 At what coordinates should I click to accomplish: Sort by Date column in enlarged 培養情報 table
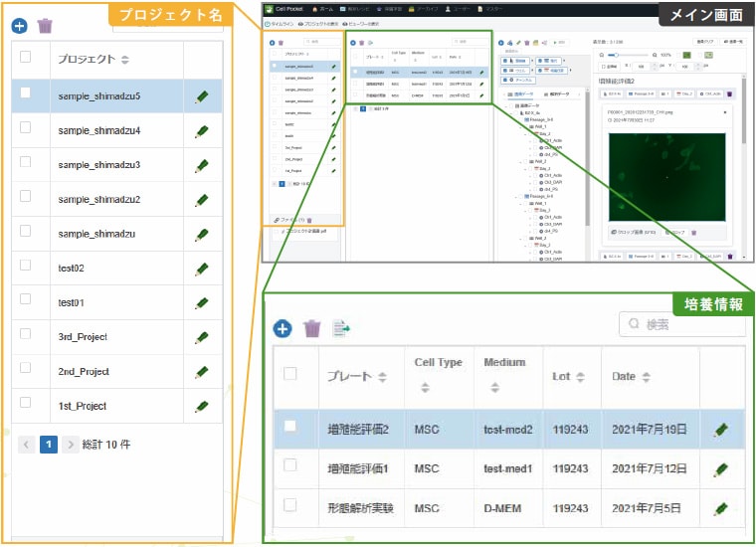646,377
